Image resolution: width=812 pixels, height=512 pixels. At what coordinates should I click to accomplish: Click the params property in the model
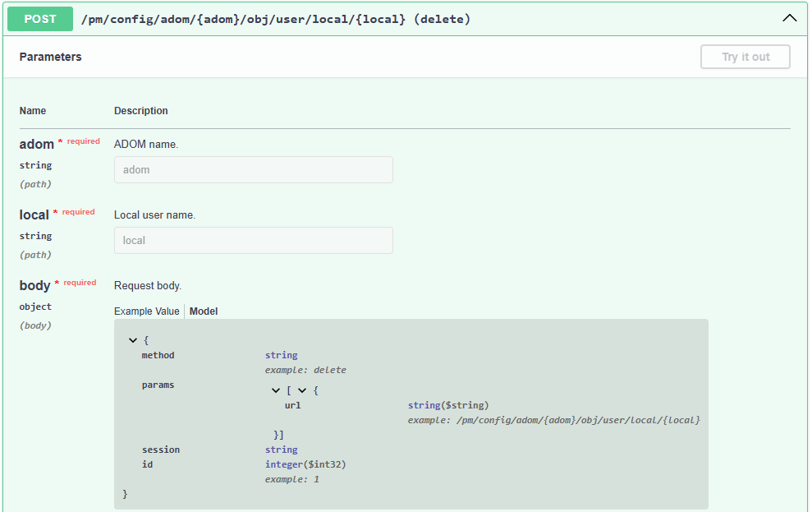(x=158, y=385)
